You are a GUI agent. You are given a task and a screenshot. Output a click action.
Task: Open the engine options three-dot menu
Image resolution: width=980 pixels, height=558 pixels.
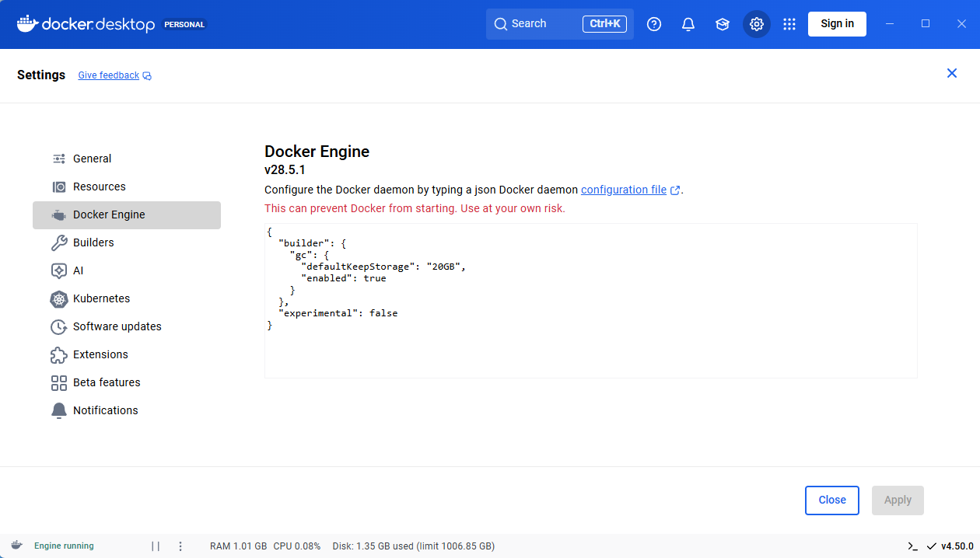(x=180, y=546)
